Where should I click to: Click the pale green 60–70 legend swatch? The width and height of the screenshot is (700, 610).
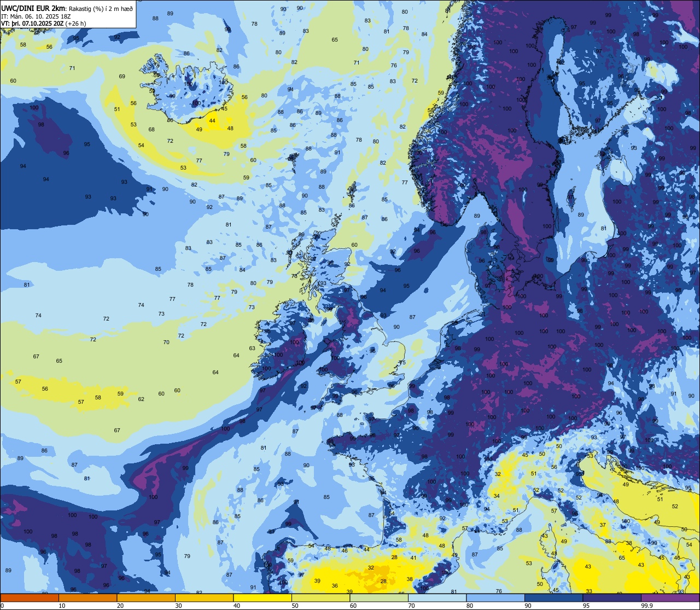[379, 598]
